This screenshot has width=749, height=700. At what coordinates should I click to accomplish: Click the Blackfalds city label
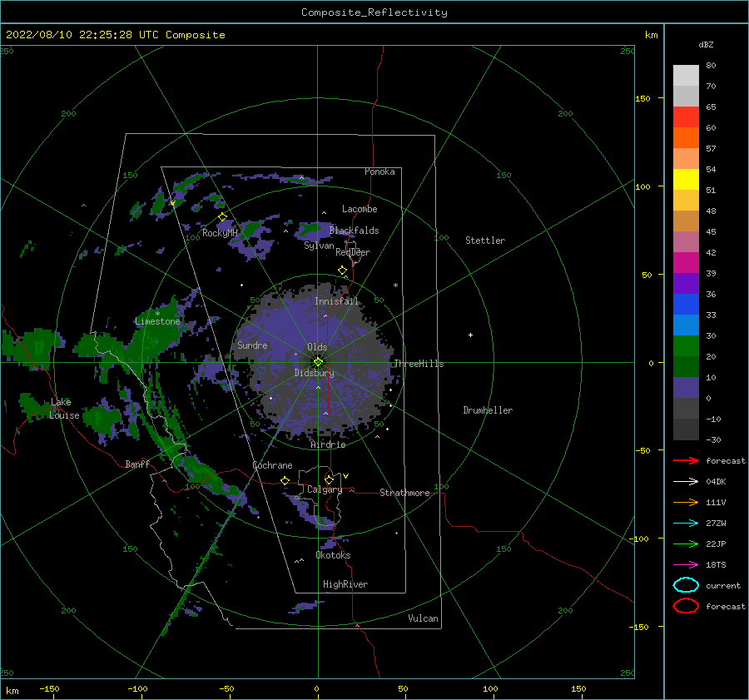354,231
